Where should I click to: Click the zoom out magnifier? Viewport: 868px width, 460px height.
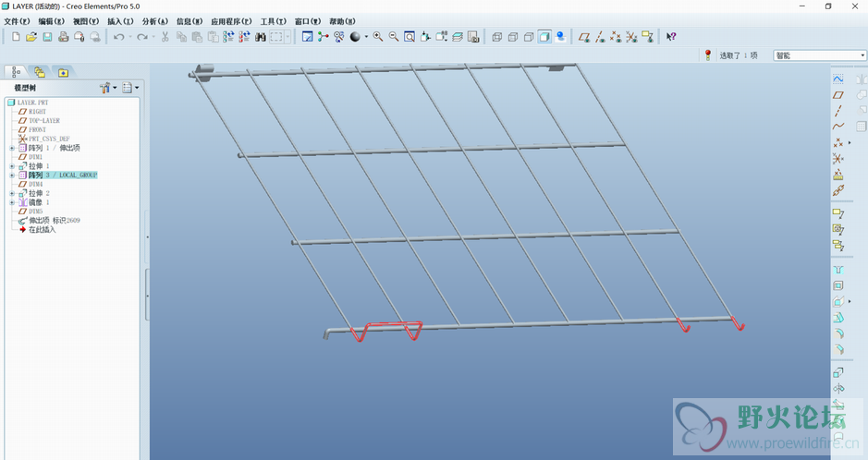pos(394,37)
